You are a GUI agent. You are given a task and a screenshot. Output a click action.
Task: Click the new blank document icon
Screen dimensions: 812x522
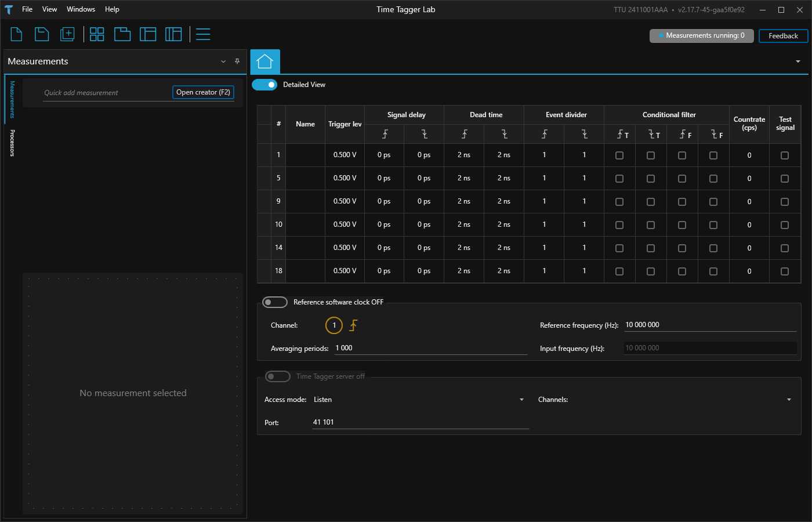pyautogui.click(x=17, y=34)
